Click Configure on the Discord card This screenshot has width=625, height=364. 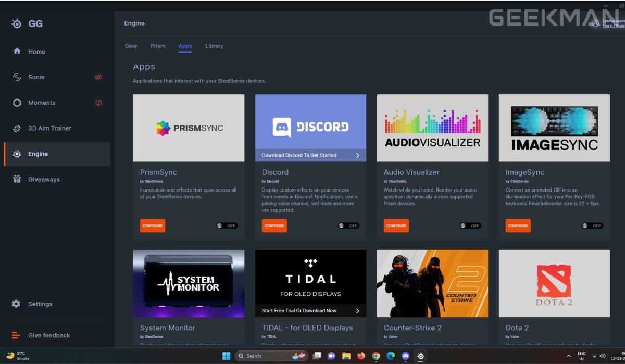point(274,225)
